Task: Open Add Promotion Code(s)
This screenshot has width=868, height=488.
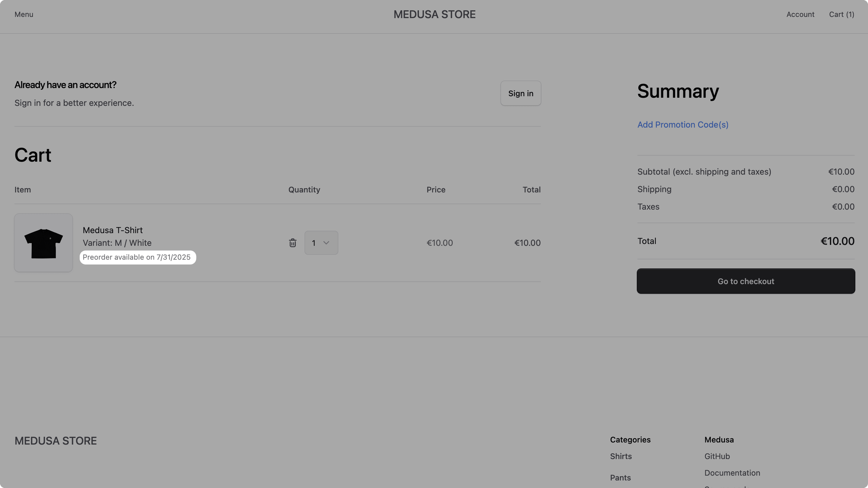Action: pos(682,125)
